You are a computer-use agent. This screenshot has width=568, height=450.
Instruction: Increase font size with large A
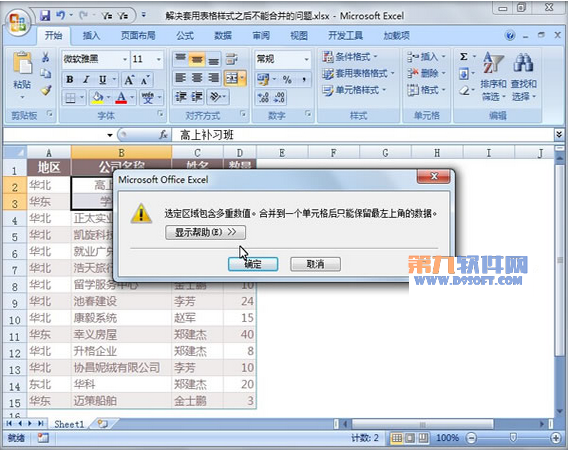tap(129, 79)
